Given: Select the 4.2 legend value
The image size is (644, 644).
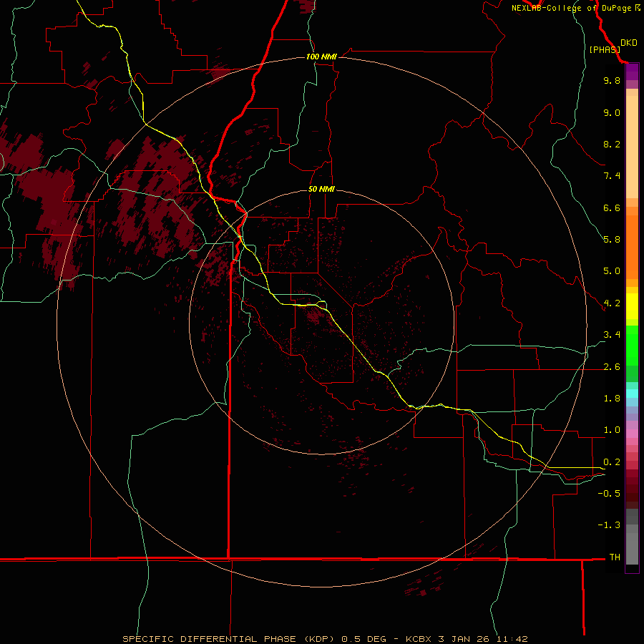Looking at the screenshot, I should click(612, 303).
